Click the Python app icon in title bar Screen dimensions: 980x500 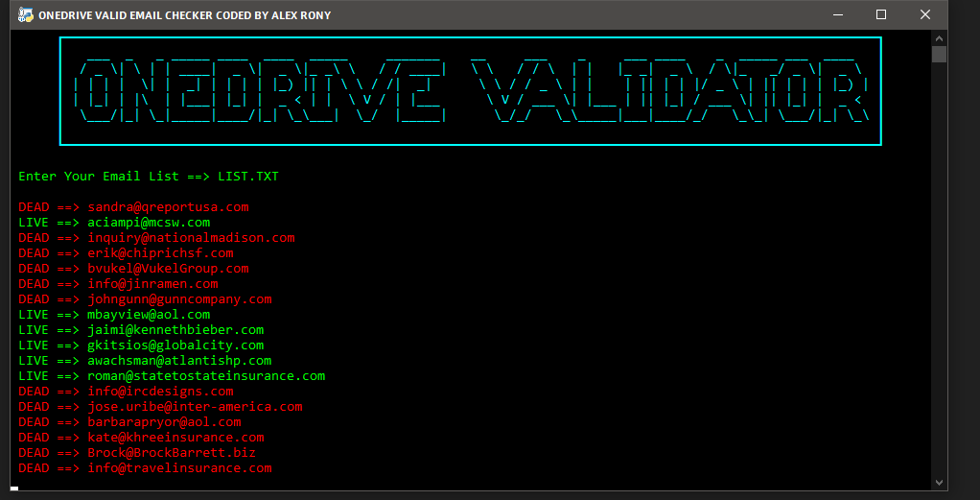coord(25,15)
